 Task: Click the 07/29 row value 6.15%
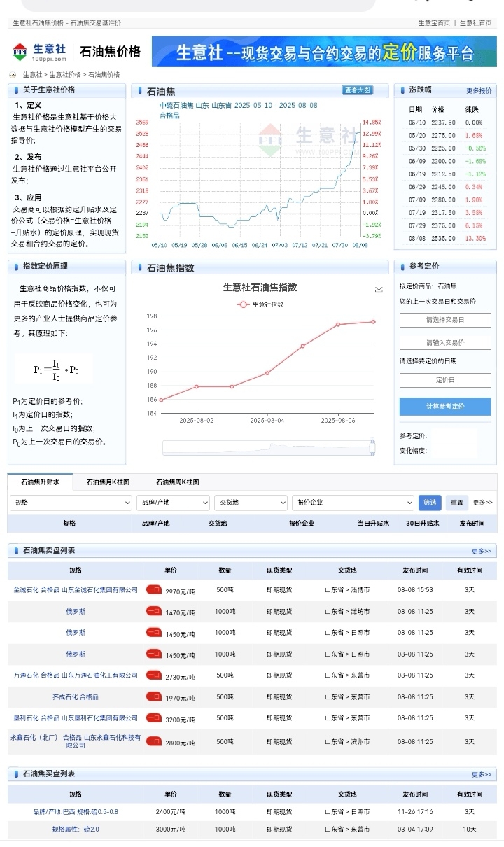[474, 225]
